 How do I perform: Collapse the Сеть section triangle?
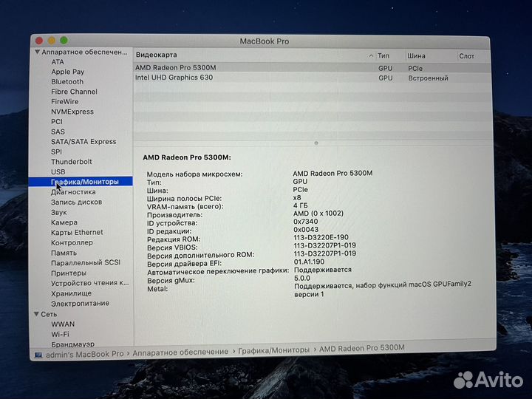(37, 314)
